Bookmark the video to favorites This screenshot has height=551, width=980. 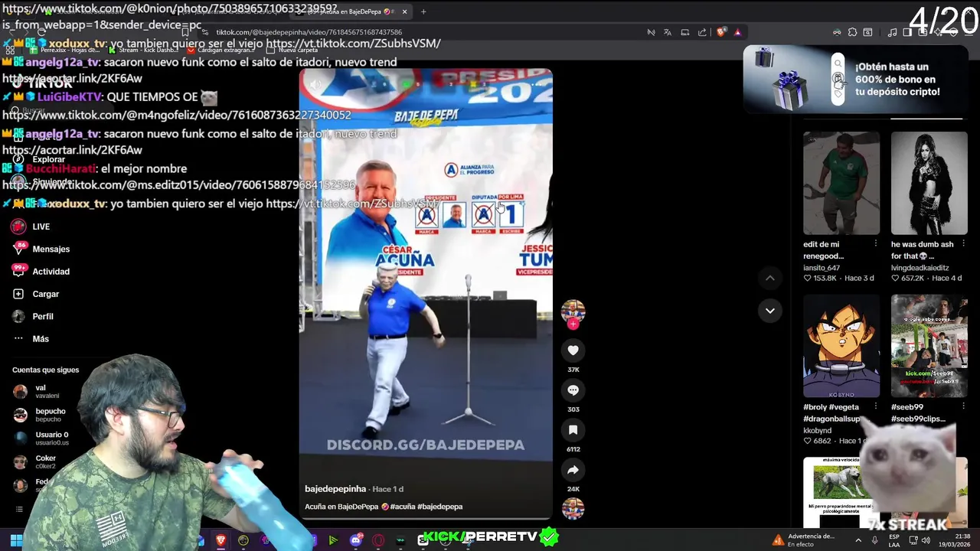tap(573, 430)
